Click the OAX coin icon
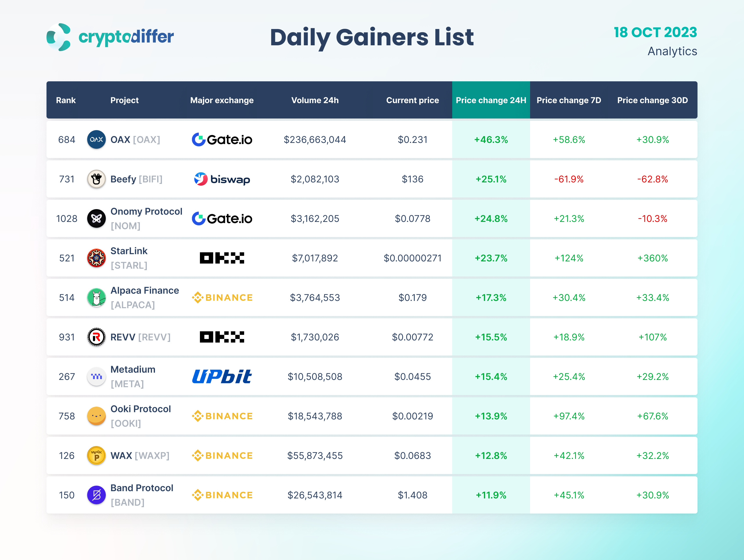 (x=96, y=139)
